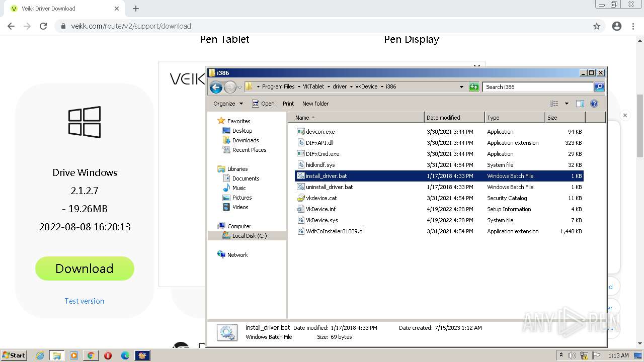
Task: Click Print on Explorer toolbar
Action: pos(288,104)
